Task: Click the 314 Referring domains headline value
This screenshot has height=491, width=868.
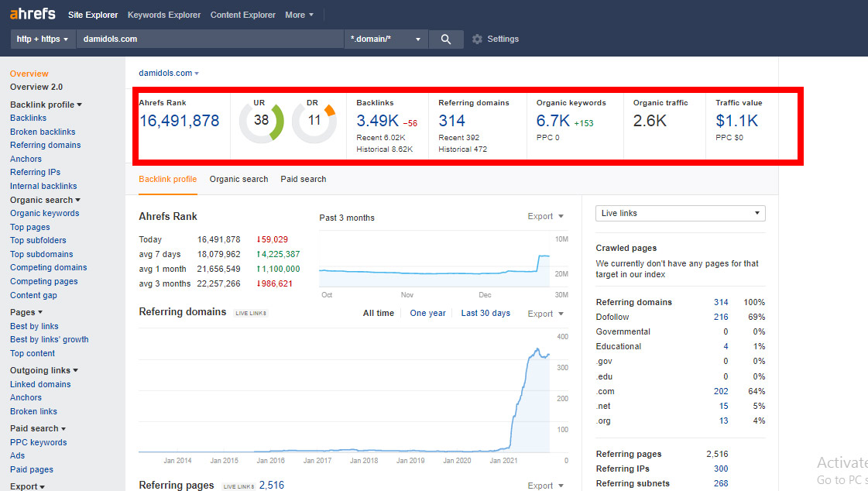Action: click(451, 121)
